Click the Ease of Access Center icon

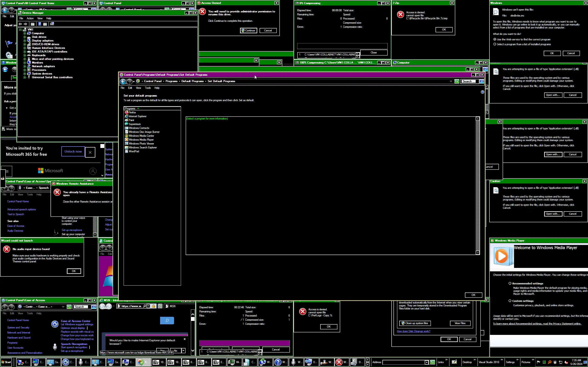coord(55,324)
